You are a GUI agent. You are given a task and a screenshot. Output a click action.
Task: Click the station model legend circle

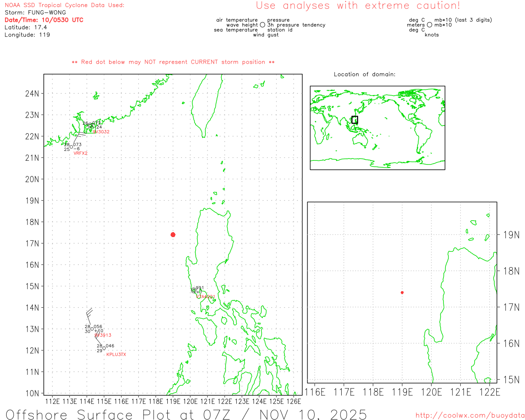(262, 25)
